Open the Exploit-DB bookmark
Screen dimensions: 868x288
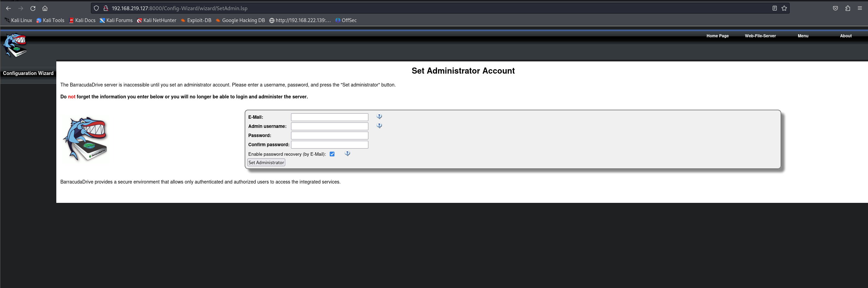point(196,20)
